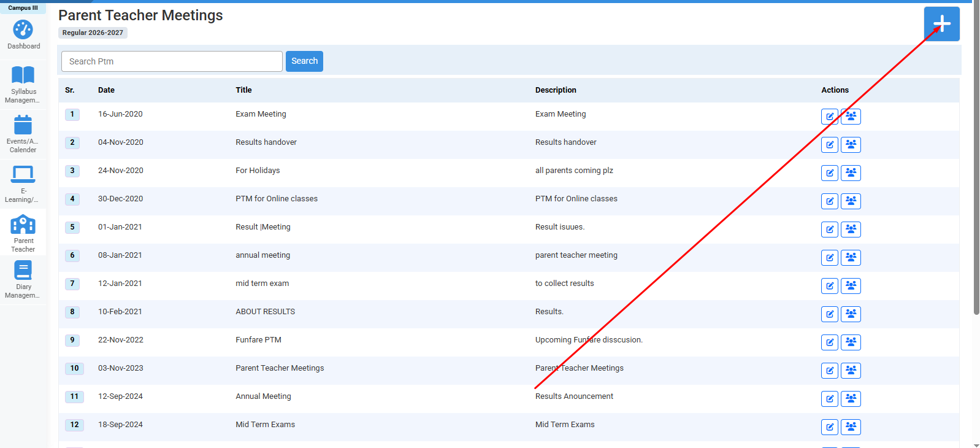Edit the For Holidays meeting
Screen dimensions: 980x448
click(x=829, y=173)
